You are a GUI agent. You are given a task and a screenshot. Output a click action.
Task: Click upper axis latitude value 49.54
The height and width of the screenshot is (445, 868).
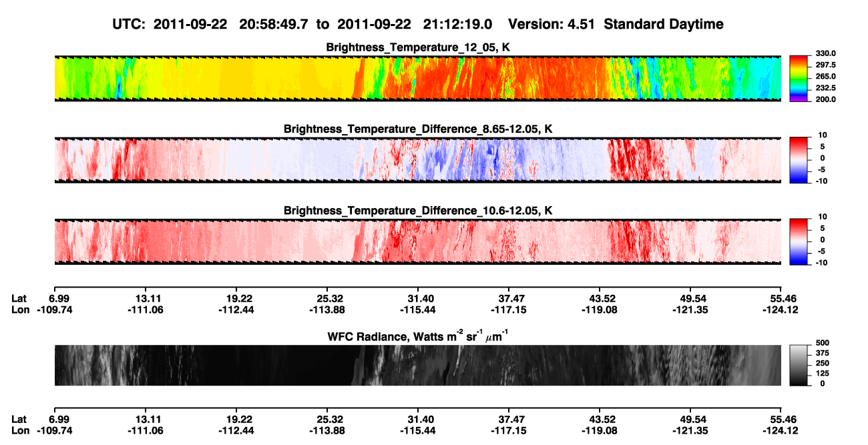pos(693,298)
